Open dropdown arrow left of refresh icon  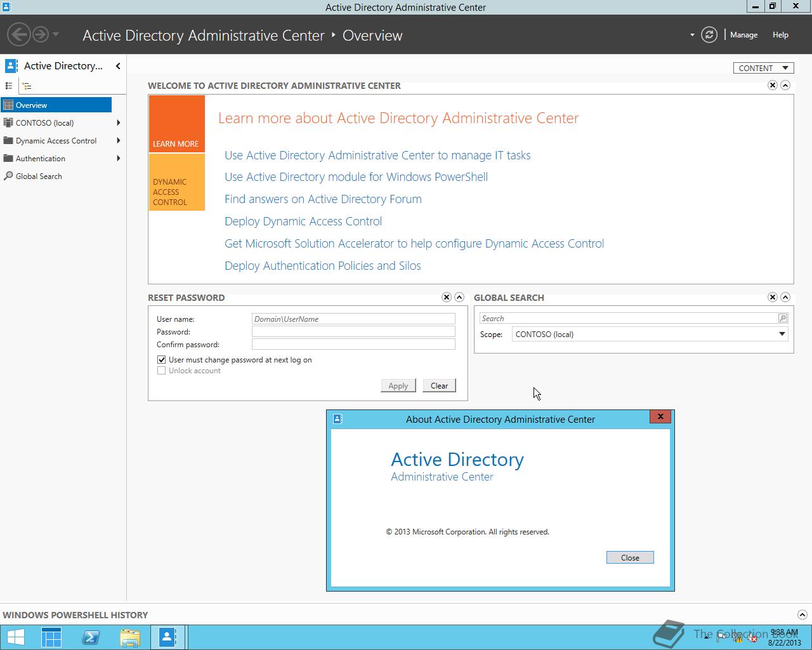pyautogui.click(x=692, y=35)
